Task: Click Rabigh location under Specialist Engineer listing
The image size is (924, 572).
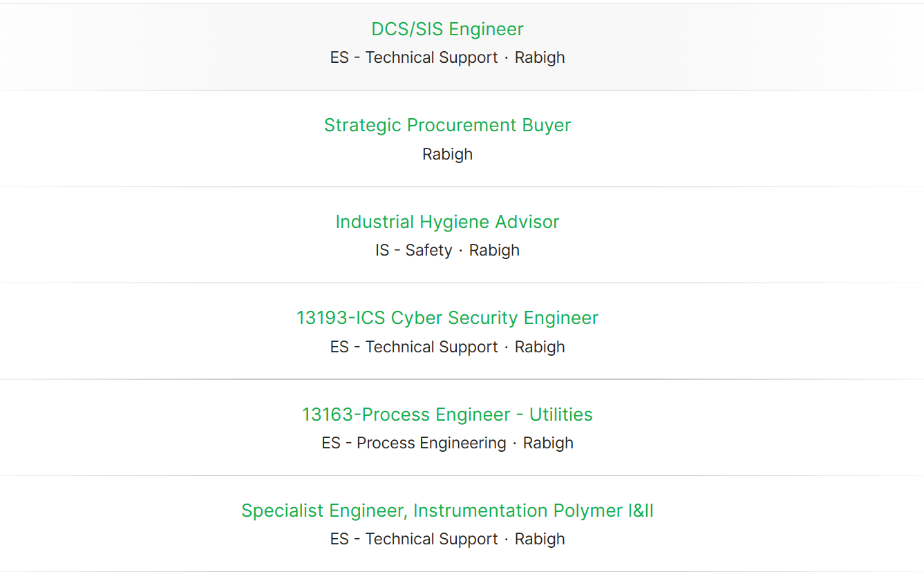Action: (540, 539)
